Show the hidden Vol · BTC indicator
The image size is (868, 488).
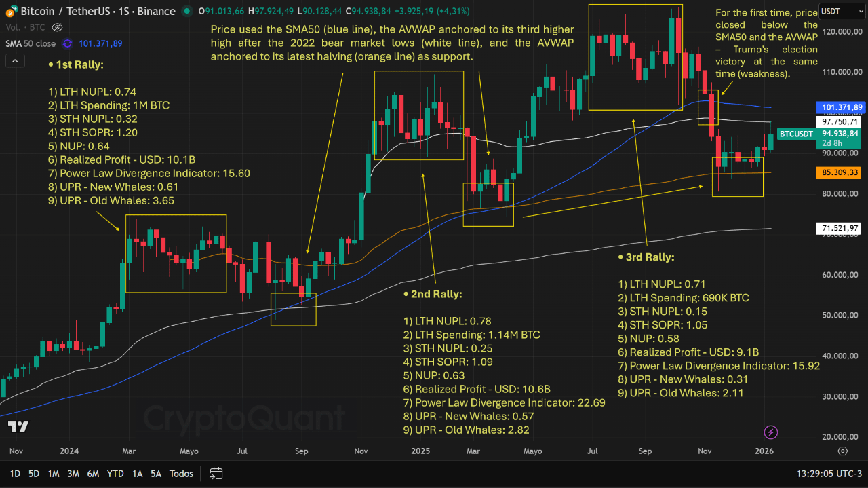[x=58, y=27]
